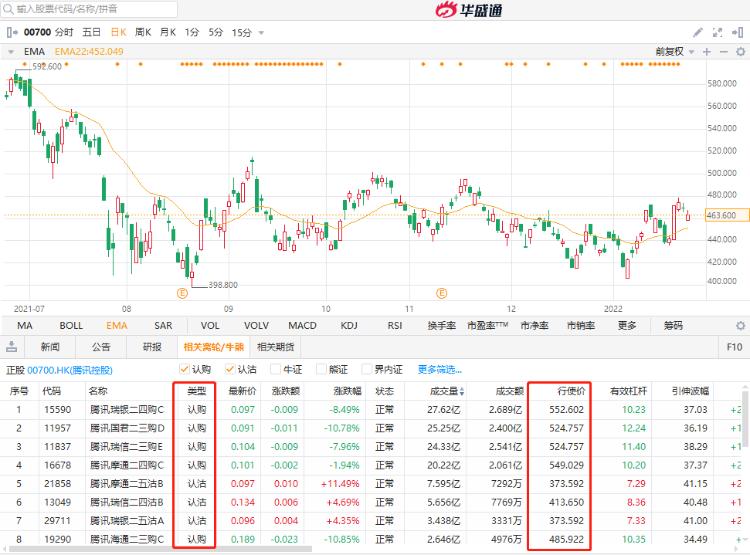This screenshot has height=555, width=750.
Task: Expand the EMA indicator triangle
Action: (x=11, y=51)
